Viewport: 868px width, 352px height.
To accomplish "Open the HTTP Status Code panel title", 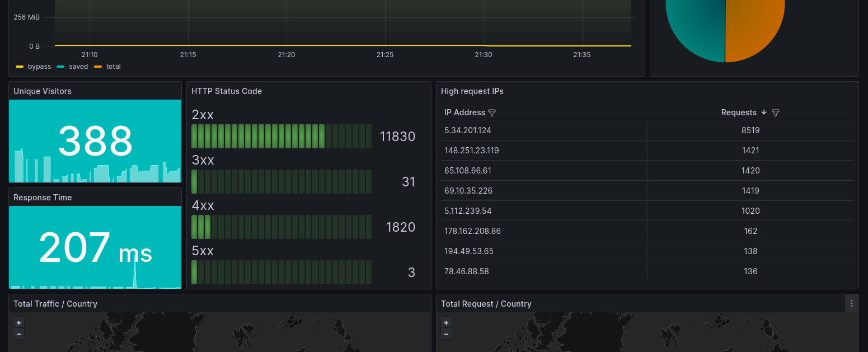I will [227, 91].
